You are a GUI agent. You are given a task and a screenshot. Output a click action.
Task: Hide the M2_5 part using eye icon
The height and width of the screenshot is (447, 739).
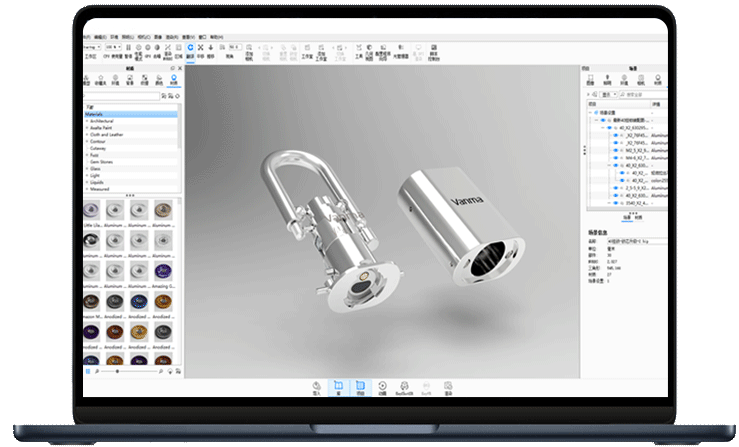tap(613, 149)
